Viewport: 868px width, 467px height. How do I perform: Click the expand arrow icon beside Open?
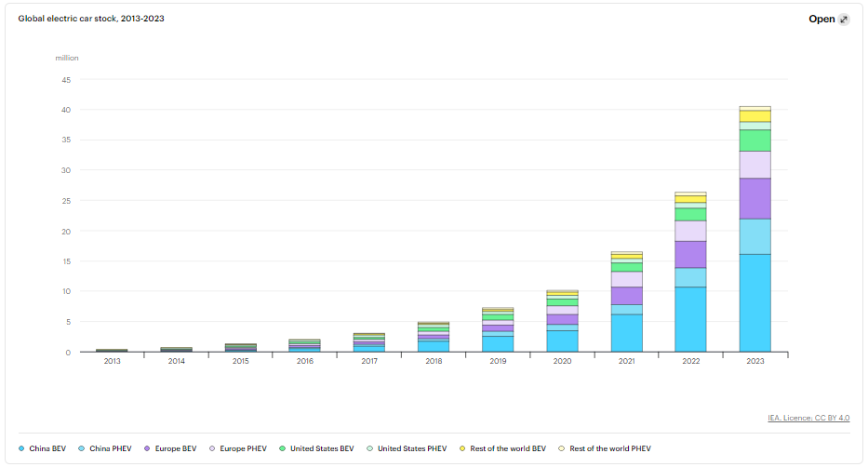(x=844, y=20)
